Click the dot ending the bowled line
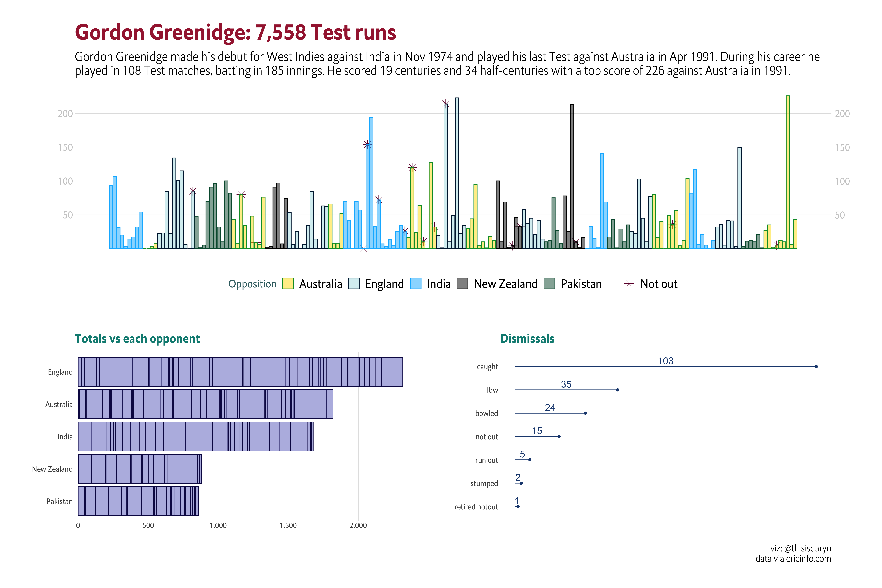 (585, 413)
